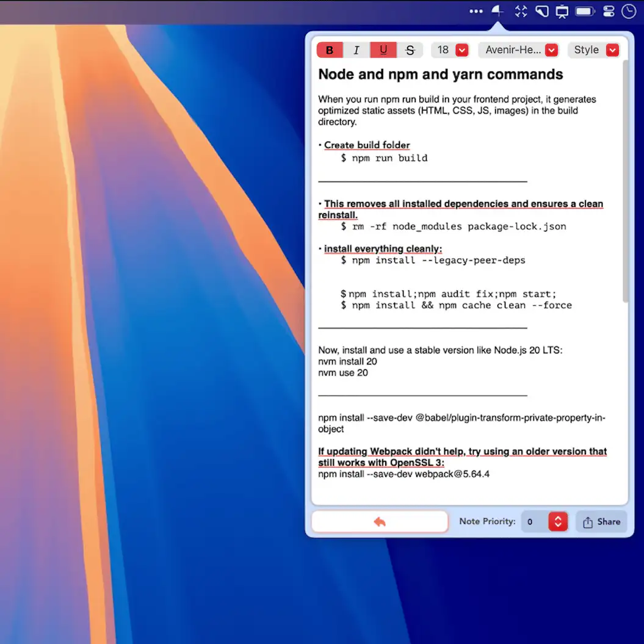Click the four-arrows menu bar icon

(x=521, y=11)
